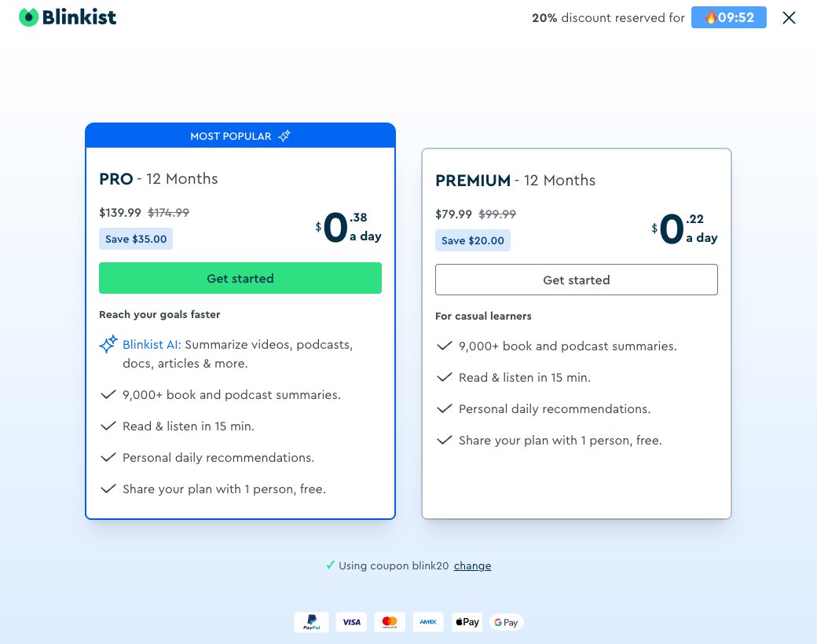Click the Blinkist logo

[68, 17]
